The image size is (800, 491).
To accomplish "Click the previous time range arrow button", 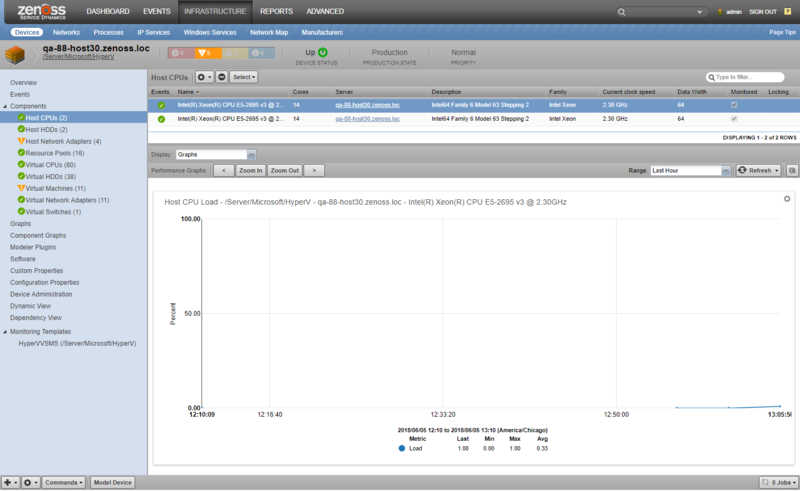I will pyautogui.click(x=223, y=170).
